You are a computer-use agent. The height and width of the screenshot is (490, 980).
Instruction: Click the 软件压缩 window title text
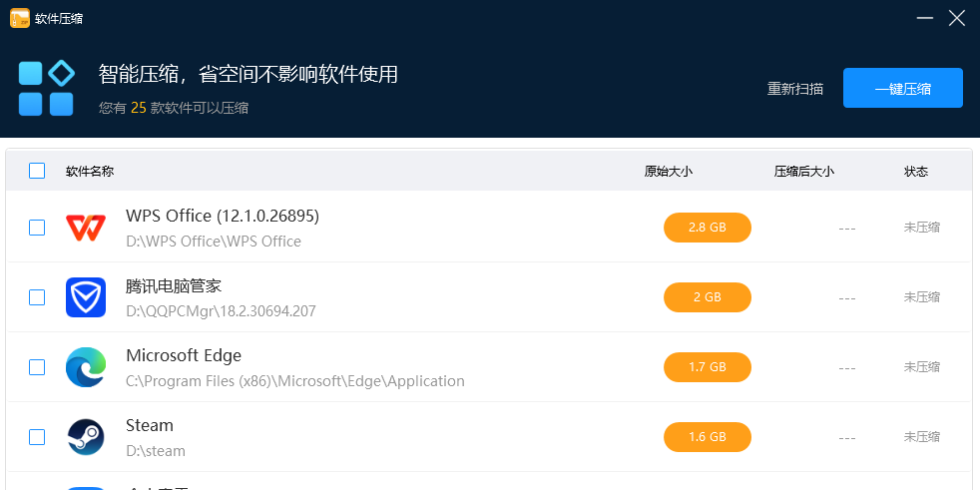coord(59,19)
